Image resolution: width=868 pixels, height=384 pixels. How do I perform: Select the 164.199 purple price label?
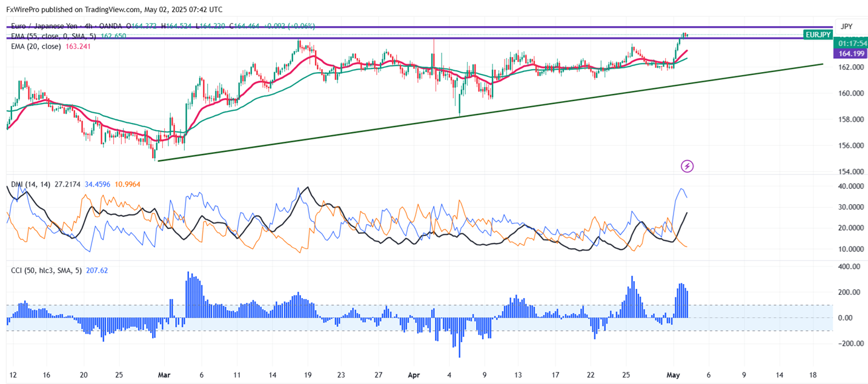point(850,54)
